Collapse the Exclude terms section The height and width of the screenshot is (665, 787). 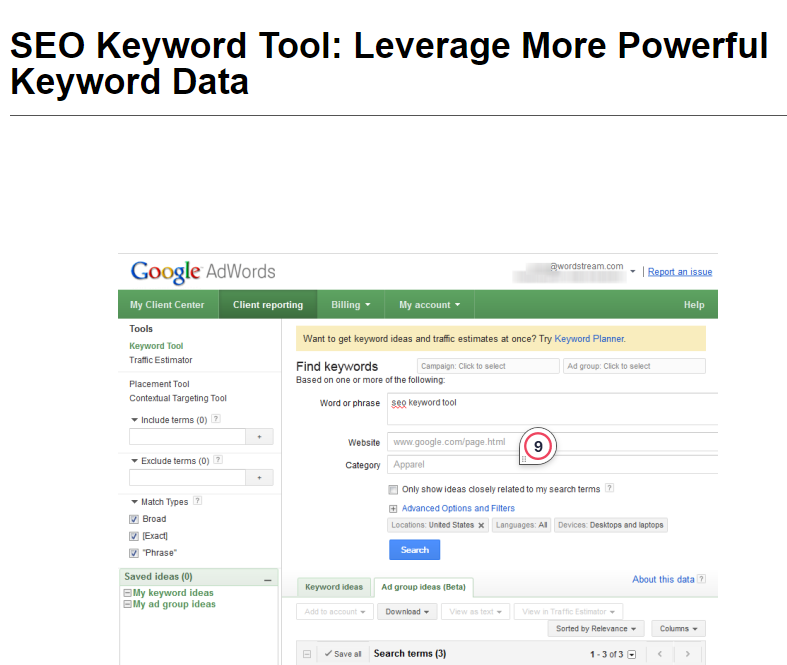tap(135, 461)
